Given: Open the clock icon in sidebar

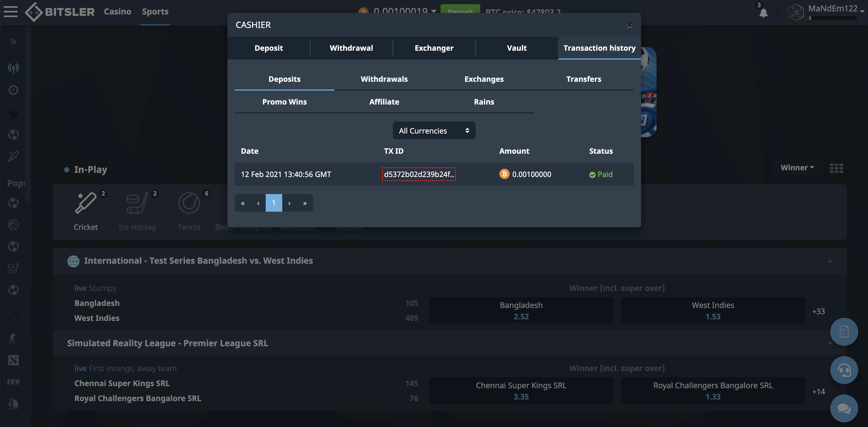Looking at the screenshot, I should [x=13, y=90].
